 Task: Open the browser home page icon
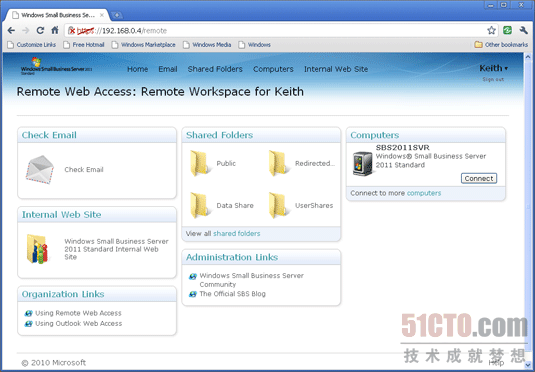click(x=55, y=30)
